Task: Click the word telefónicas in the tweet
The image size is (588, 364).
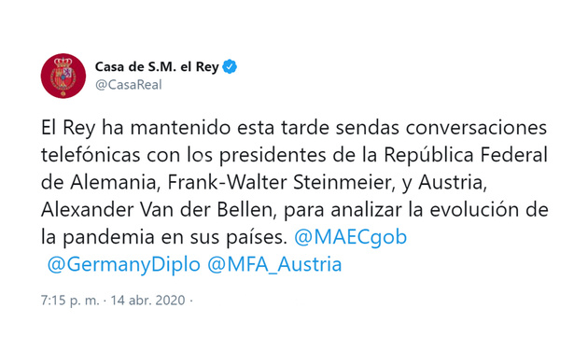Action: click(x=91, y=155)
